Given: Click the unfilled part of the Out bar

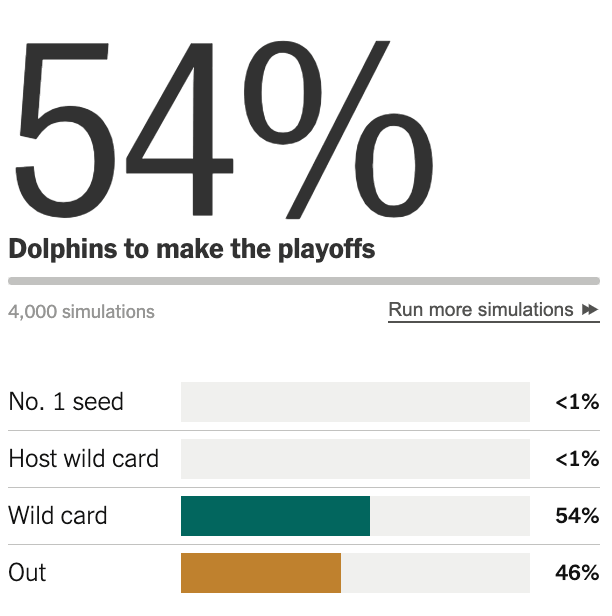Looking at the screenshot, I should click(435, 573).
